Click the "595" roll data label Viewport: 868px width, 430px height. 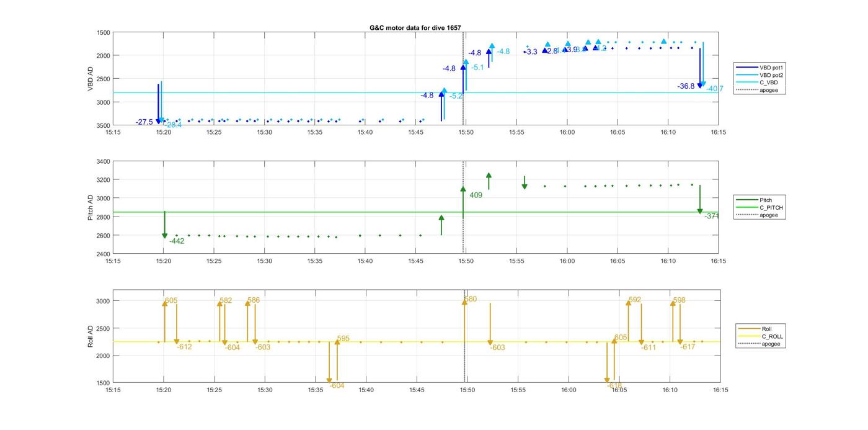(x=343, y=339)
